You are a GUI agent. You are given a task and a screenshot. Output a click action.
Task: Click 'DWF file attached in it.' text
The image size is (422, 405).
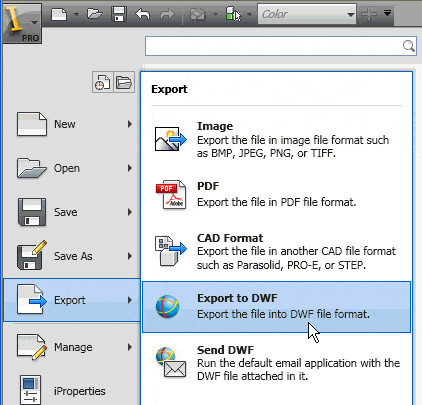(x=252, y=376)
